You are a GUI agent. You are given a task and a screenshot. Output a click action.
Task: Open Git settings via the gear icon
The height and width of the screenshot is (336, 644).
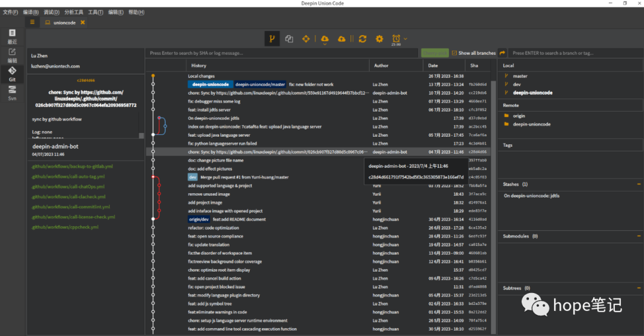click(x=379, y=39)
